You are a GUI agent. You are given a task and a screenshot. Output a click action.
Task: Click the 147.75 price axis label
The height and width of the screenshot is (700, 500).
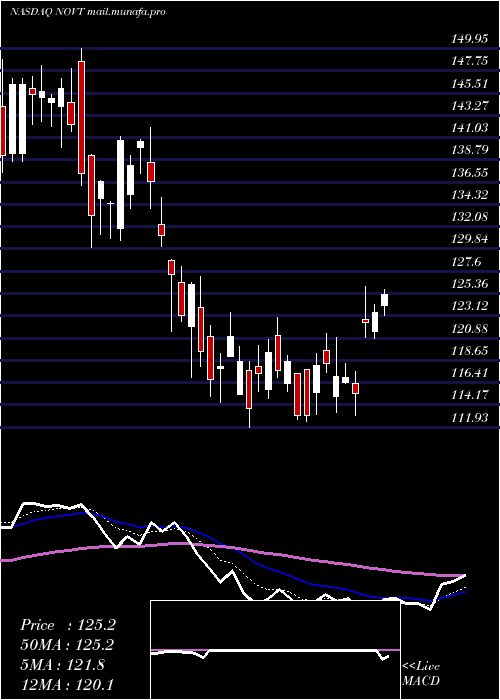(470, 61)
